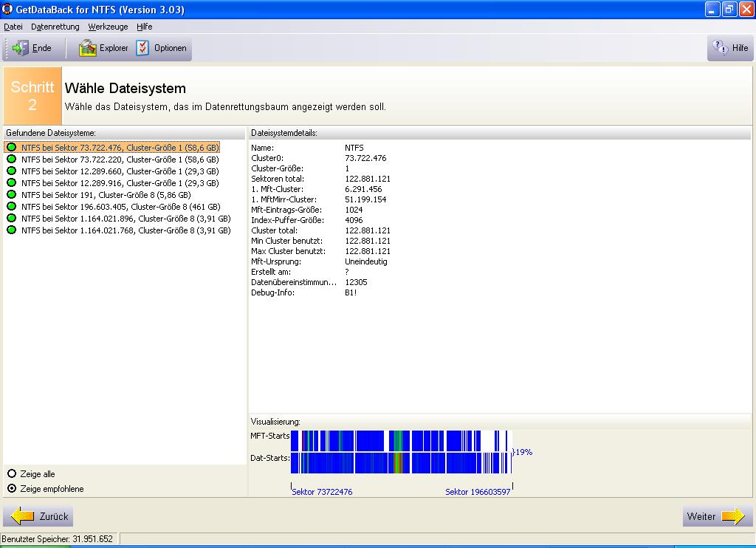This screenshot has height=548, width=756.
Task: Click the Mft-Ursprung value Uneindeutig
Action: pyautogui.click(x=366, y=261)
